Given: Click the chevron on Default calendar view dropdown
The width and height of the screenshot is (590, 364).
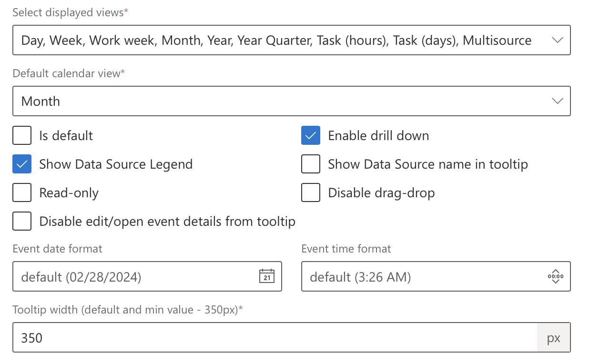Looking at the screenshot, I should pos(558,101).
